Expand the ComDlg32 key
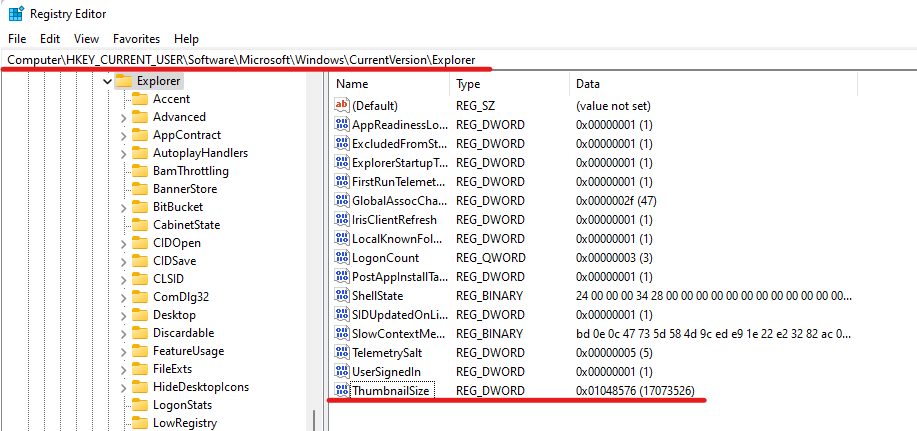This screenshot has height=431, width=917. (123, 298)
